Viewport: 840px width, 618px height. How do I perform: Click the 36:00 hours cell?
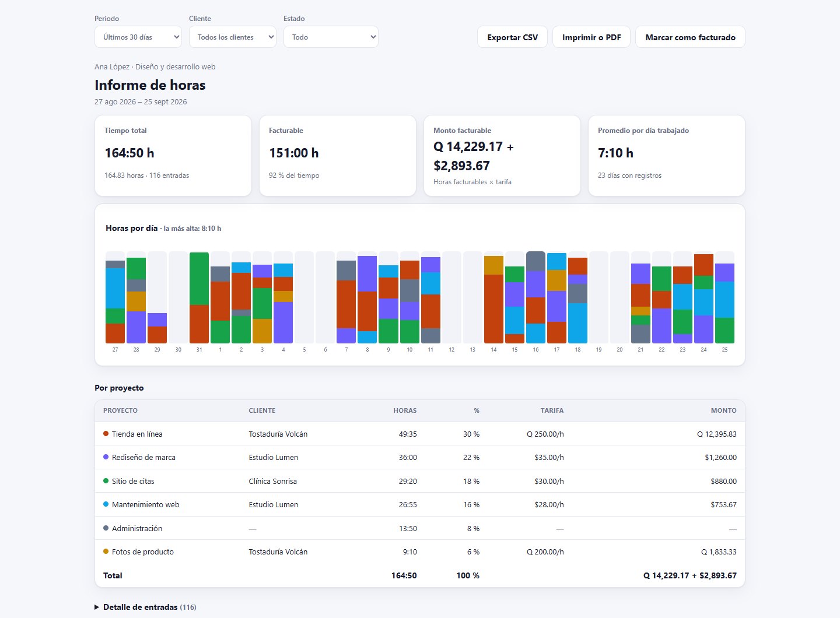(x=408, y=458)
